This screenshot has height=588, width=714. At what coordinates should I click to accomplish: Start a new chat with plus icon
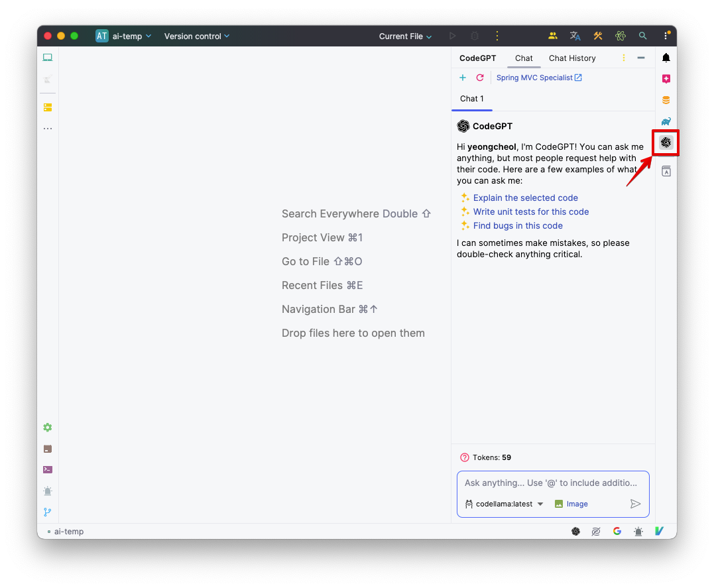[463, 78]
